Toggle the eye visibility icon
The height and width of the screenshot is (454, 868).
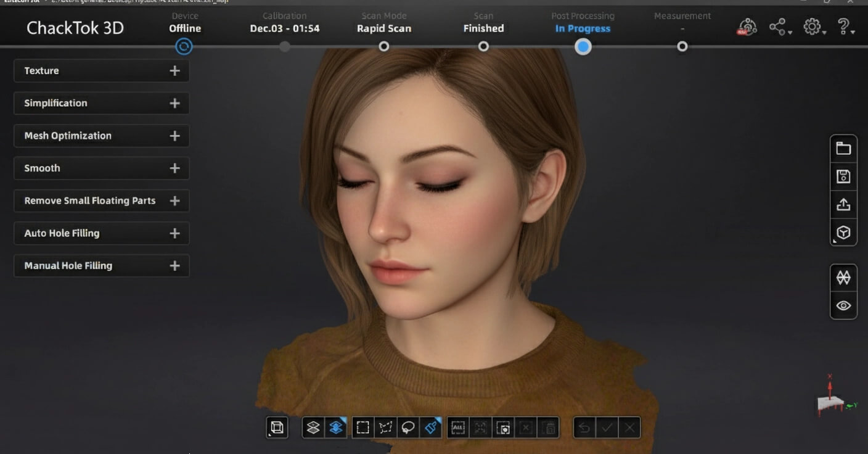tap(843, 305)
